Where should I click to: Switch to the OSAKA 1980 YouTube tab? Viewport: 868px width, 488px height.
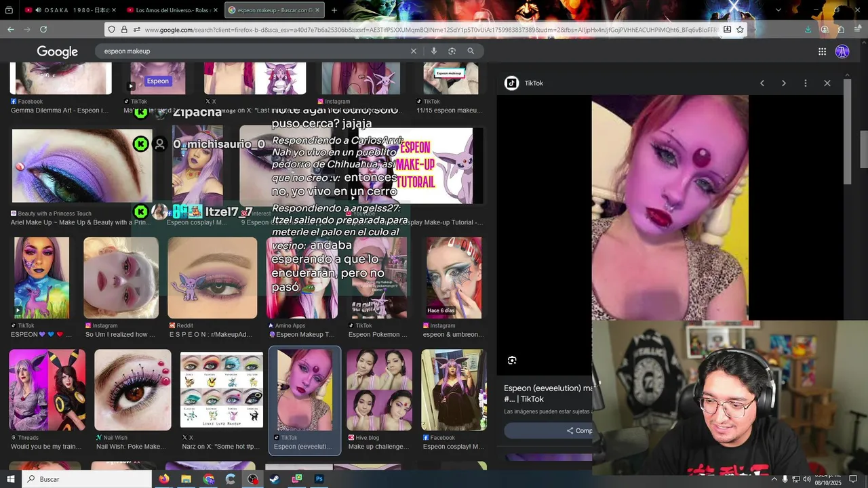coord(69,10)
